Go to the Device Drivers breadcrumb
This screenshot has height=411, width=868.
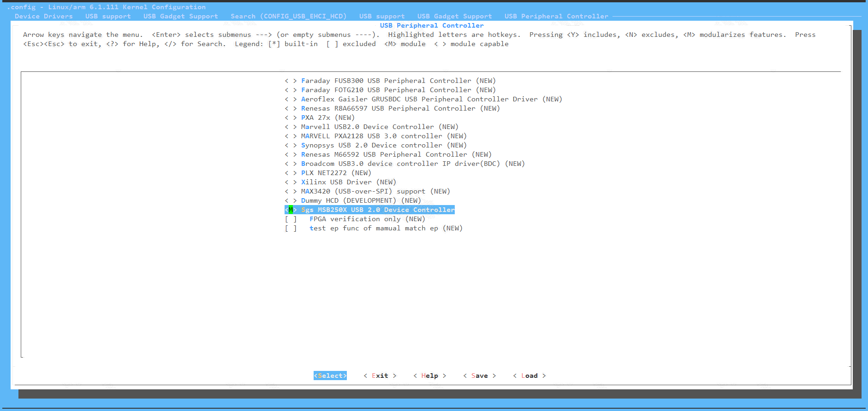click(x=44, y=17)
